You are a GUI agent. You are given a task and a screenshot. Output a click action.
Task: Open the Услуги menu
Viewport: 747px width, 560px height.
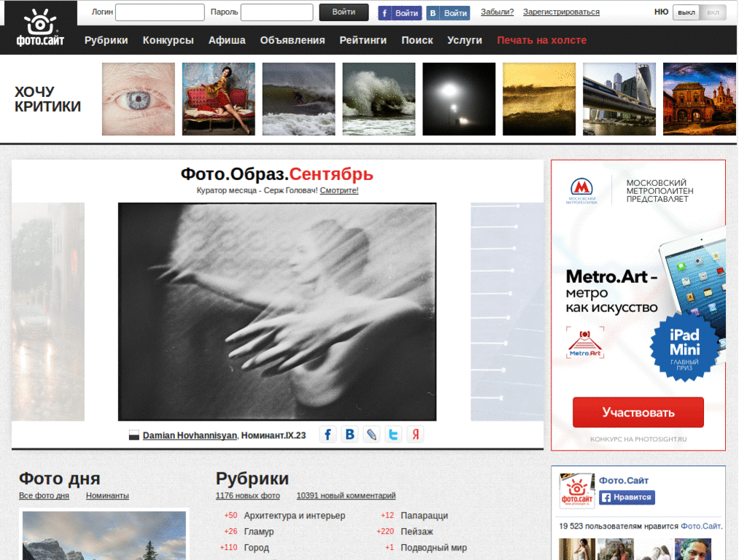pos(465,41)
